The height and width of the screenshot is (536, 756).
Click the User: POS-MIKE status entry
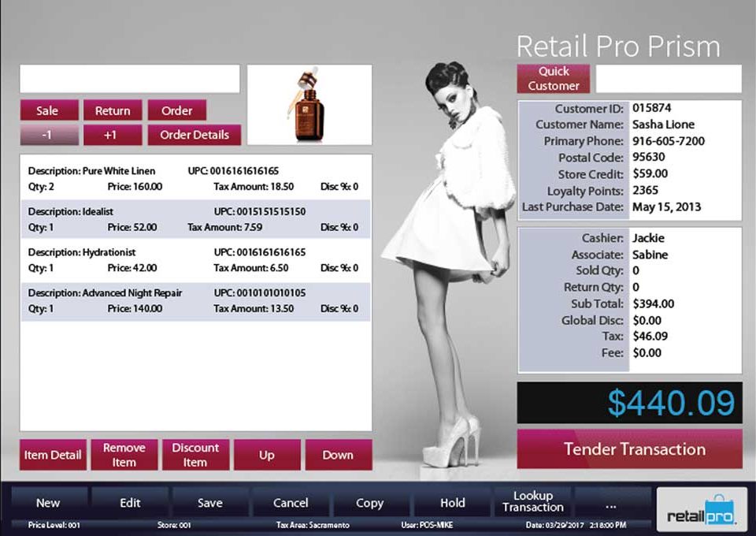(x=427, y=525)
